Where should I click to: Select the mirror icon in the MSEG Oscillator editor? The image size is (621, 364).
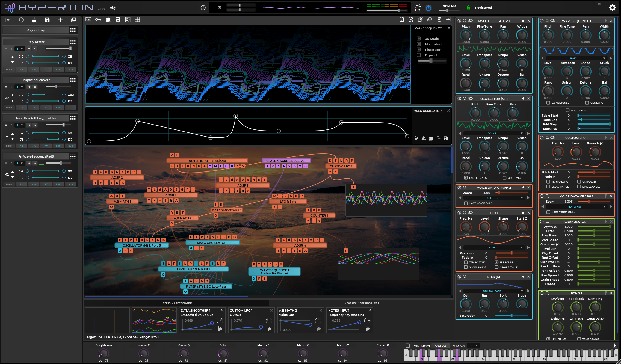pyautogui.click(x=424, y=138)
